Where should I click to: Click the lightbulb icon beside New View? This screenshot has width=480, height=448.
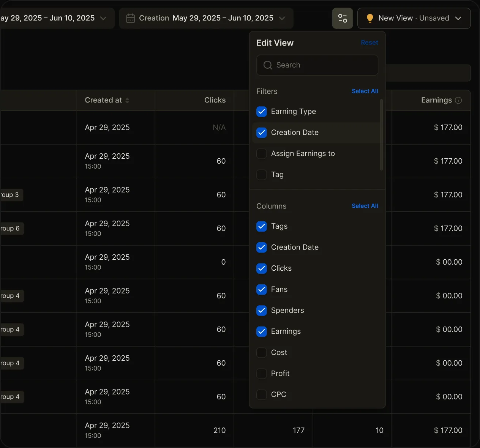[x=369, y=18]
